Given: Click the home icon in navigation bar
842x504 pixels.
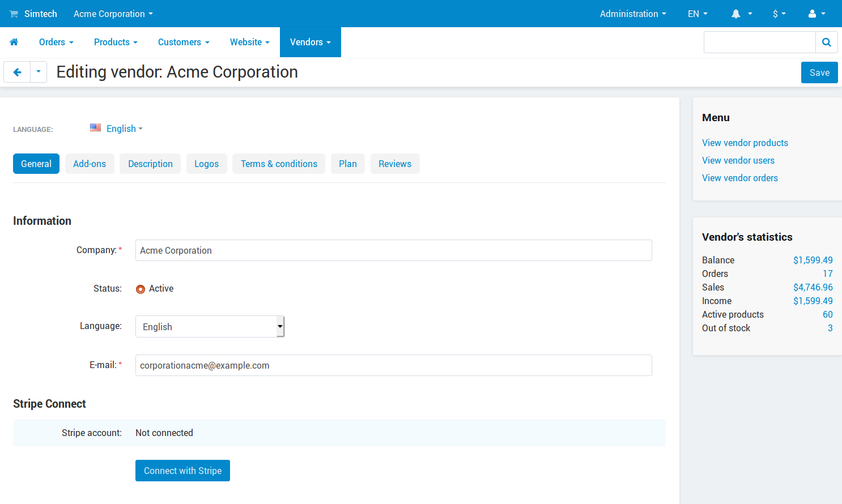Looking at the screenshot, I should (14, 42).
